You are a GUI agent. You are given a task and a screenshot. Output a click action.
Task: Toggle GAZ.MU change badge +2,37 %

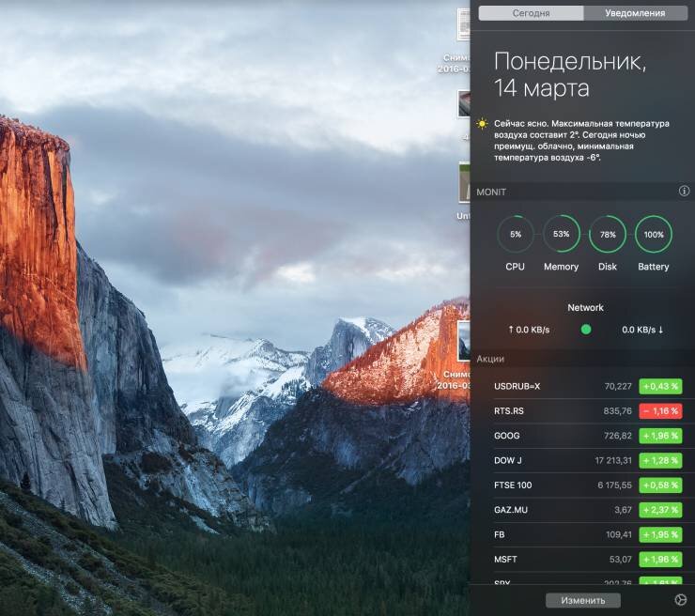click(x=660, y=510)
